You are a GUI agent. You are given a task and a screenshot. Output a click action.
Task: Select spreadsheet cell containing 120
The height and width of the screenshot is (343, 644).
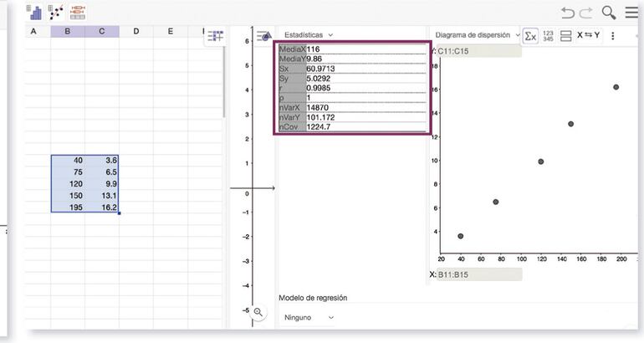point(69,184)
